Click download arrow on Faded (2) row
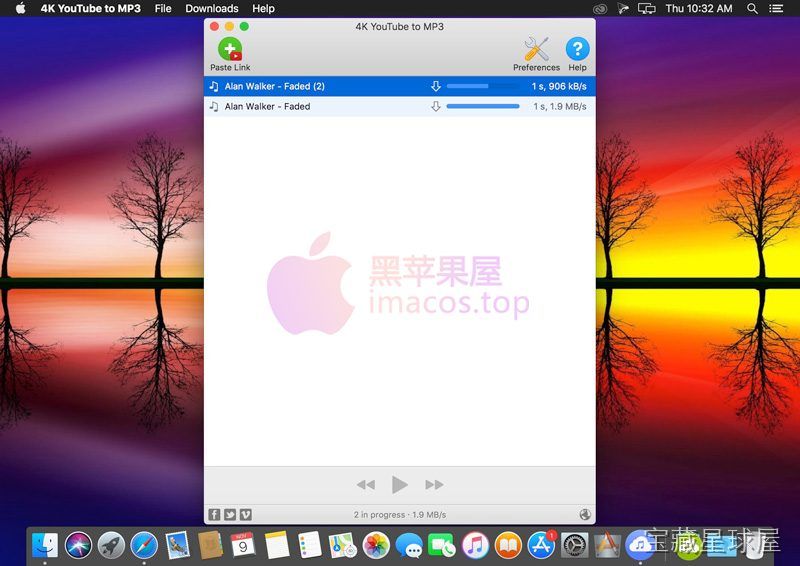This screenshot has height=566, width=800. coord(436,86)
